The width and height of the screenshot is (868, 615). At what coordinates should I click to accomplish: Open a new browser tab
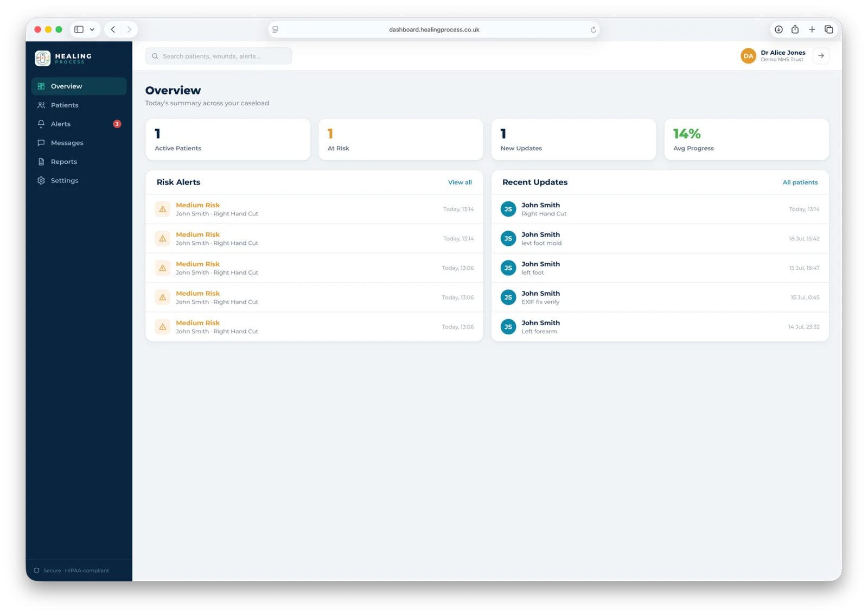812,29
